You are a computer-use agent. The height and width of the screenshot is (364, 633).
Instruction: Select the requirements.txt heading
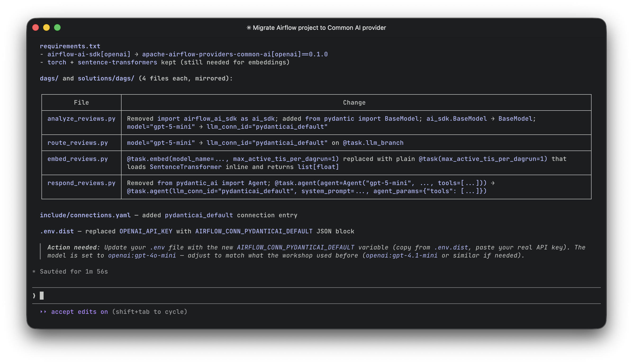(70, 46)
